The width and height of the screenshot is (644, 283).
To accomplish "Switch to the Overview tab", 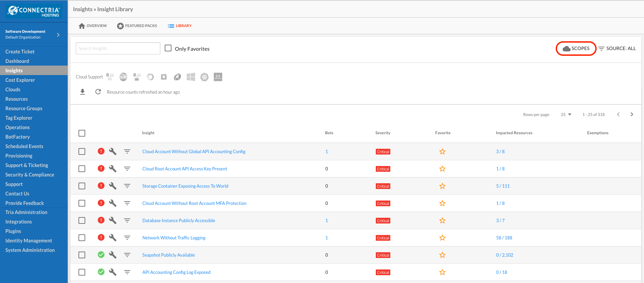I will tap(93, 26).
